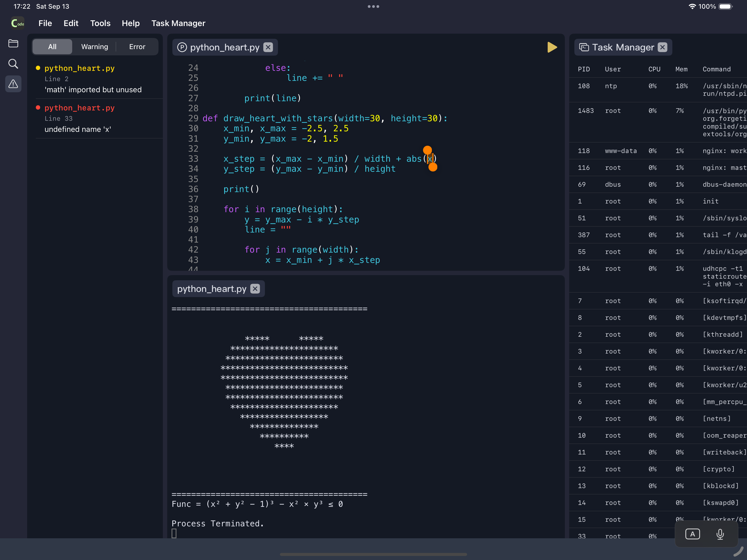Viewport: 747px width, 560px height.
Task: Place cursor on the print(line) statement
Action: pos(273,98)
